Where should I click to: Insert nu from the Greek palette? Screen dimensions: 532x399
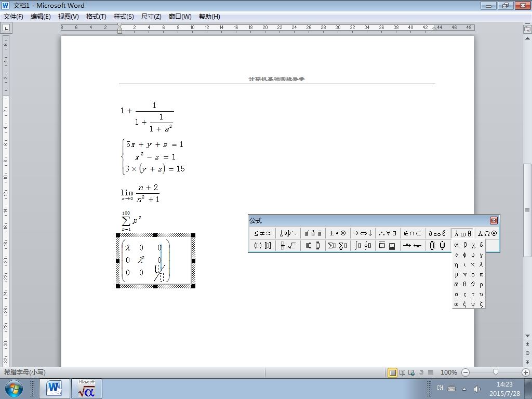[x=465, y=274]
